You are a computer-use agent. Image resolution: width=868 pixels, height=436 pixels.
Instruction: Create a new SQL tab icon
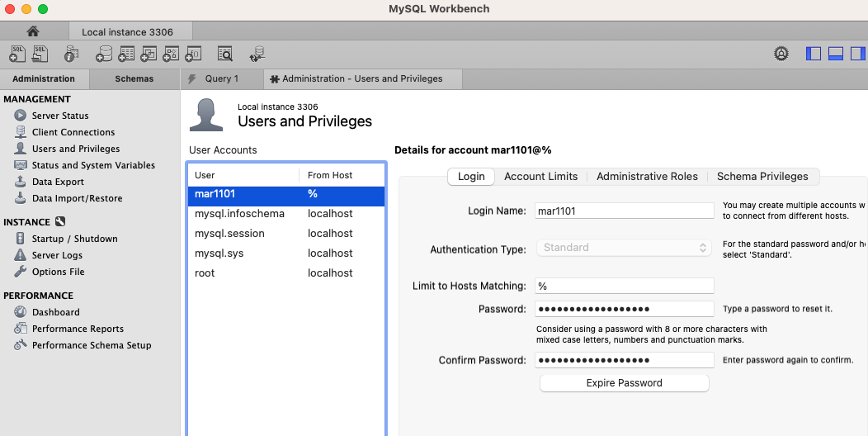click(17, 54)
